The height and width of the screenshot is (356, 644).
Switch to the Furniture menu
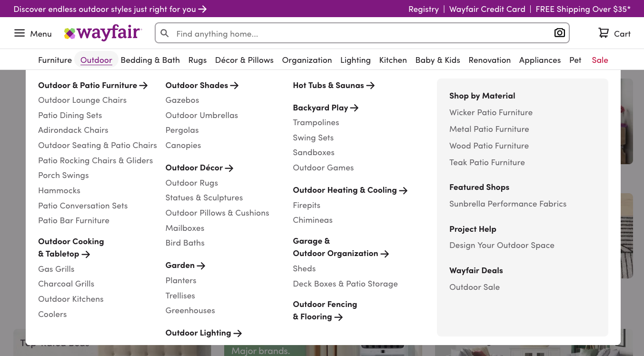click(55, 60)
